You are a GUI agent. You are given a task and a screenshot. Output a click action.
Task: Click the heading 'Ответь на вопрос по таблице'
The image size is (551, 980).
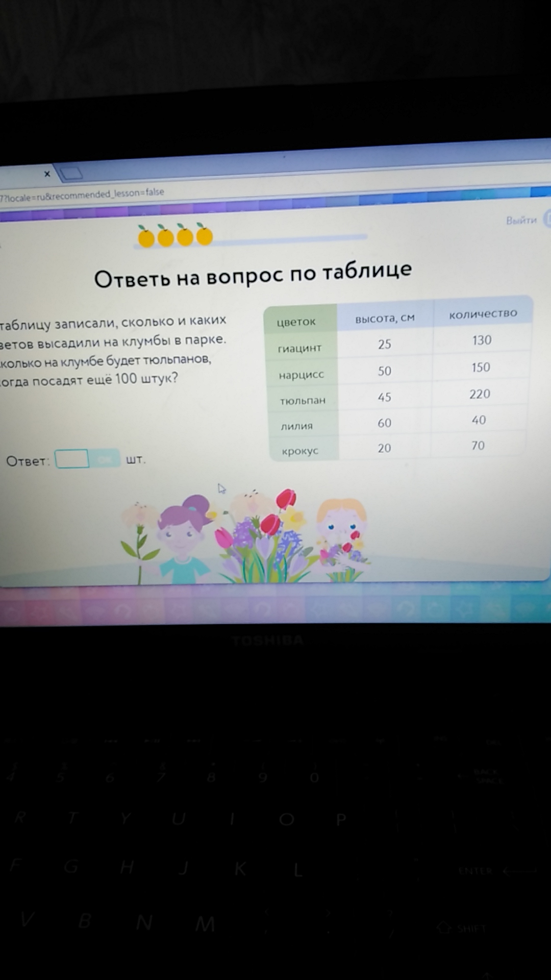click(x=253, y=275)
